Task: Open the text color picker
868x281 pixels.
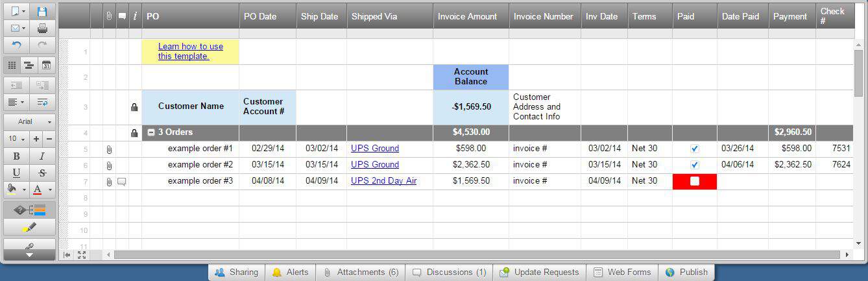Action: (x=40, y=190)
